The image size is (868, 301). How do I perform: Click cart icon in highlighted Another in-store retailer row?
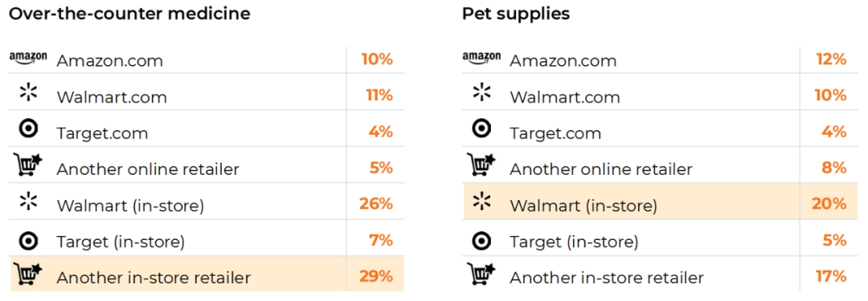(x=27, y=274)
